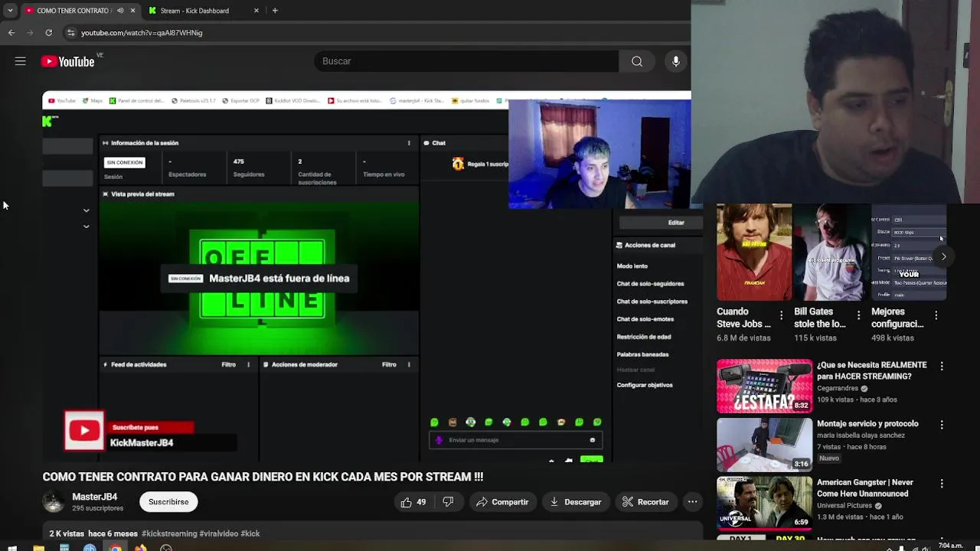The image size is (980, 551).
Task: Open menu for American Gangster video
Action: pyautogui.click(x=942, y=484)
